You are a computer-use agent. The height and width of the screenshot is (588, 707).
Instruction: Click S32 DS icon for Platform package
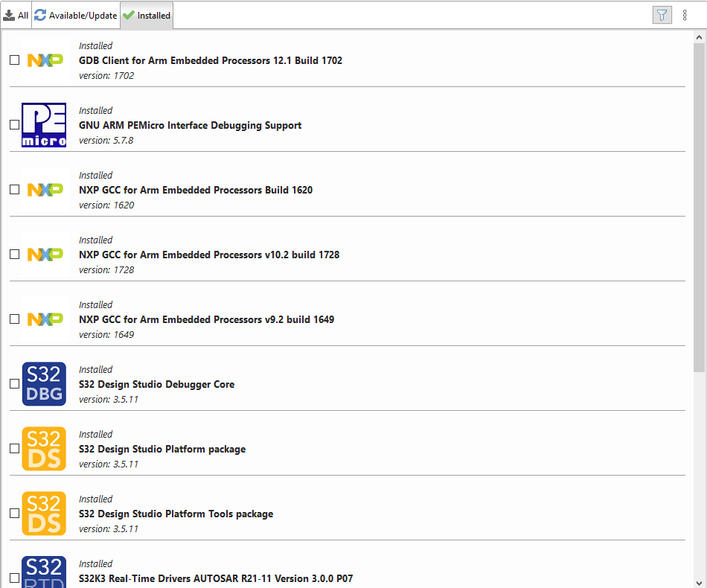pyautogui.click(x=44, y=449)
